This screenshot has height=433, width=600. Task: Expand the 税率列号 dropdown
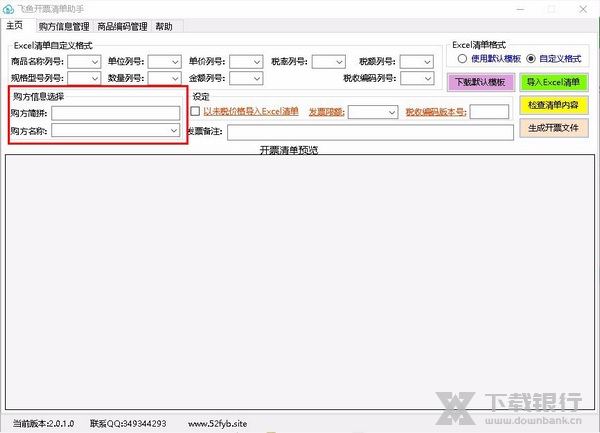click(x=328, y=62)
